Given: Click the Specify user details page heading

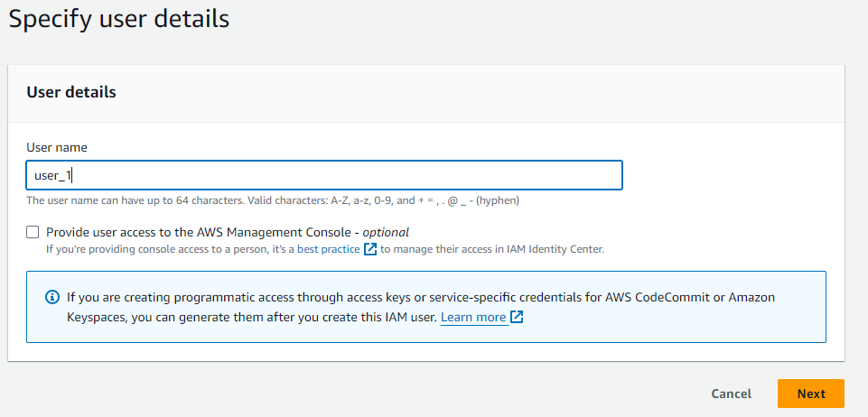Looking at the screenshot, I should (118, 18).
